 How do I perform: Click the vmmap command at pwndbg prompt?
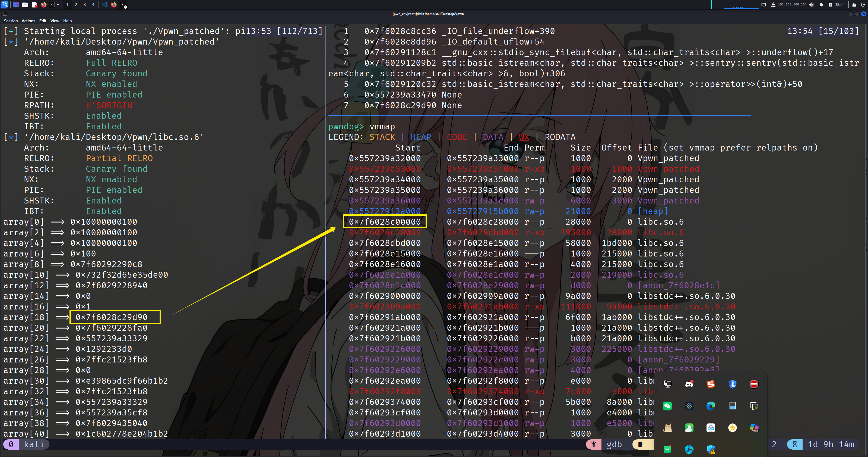click(x=382, y=126)
